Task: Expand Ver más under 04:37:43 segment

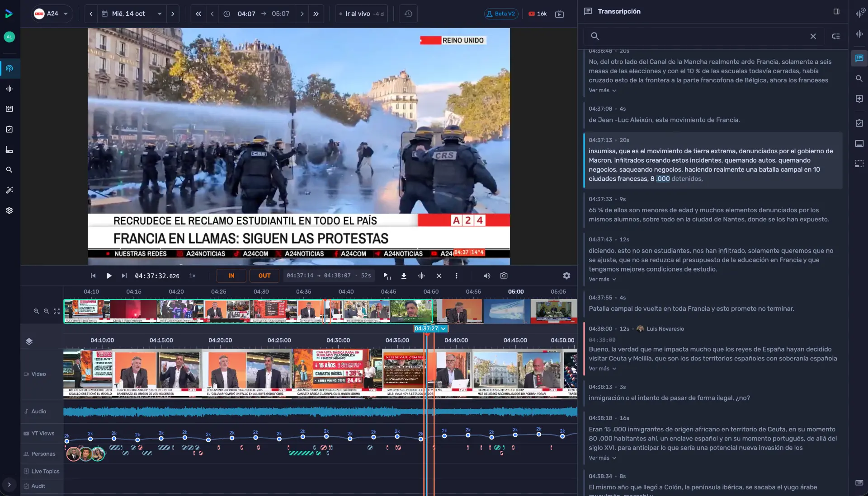Action: tap(602, 279)
